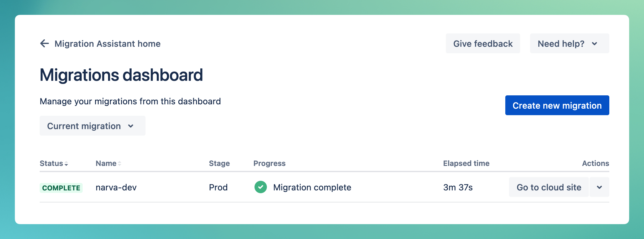This screenshot has height=239, width=644.
Task: Click the green checkmark progress icon
Action: pos(260,187)
